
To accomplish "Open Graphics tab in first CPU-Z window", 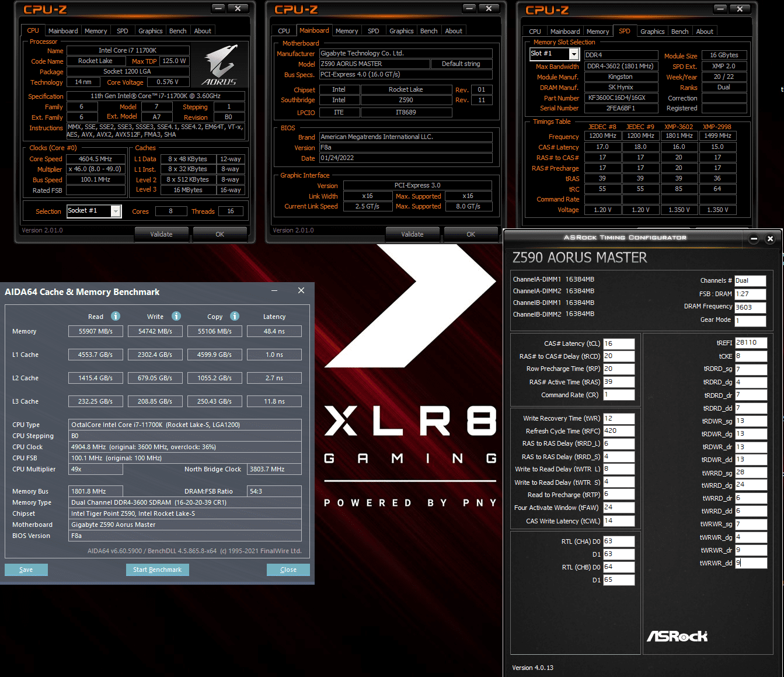I will pos(151,31).
